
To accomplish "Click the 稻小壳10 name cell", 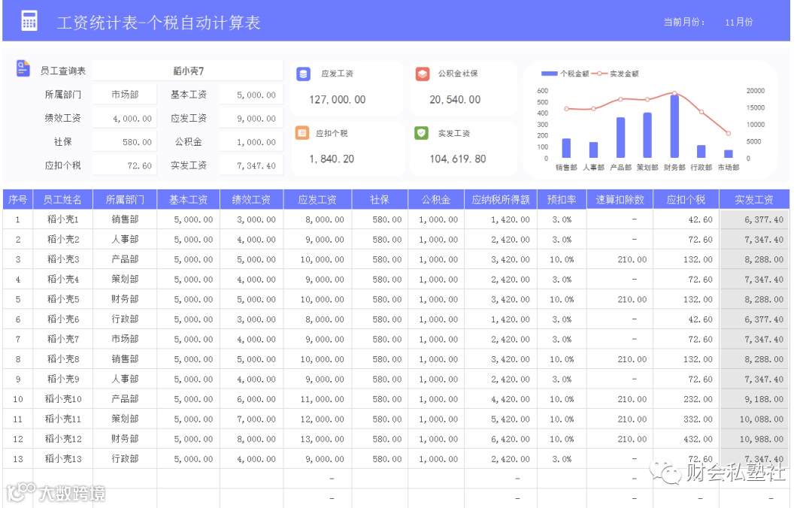I will tap(62, 399).
